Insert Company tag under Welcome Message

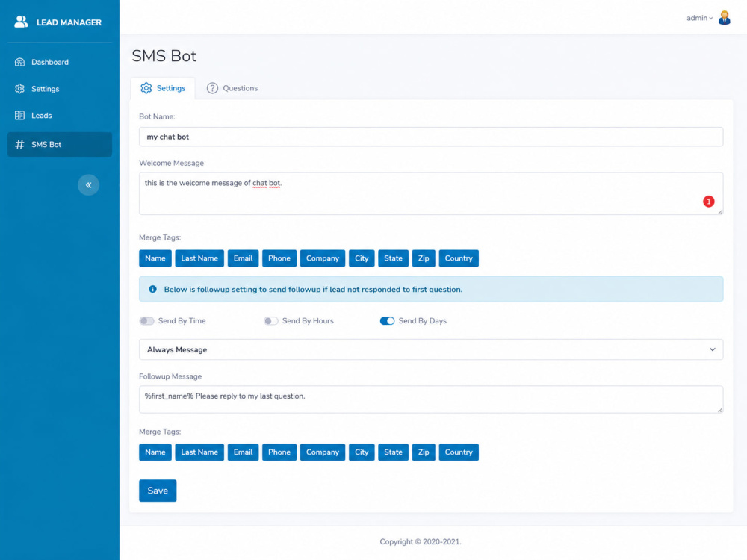(x=323, y=258)
